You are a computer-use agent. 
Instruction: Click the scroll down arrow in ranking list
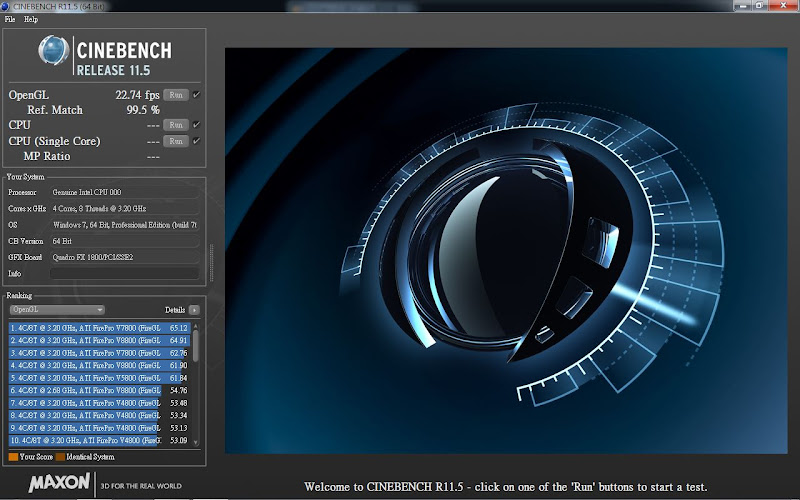pyautogui.click(x=195, y=442)
